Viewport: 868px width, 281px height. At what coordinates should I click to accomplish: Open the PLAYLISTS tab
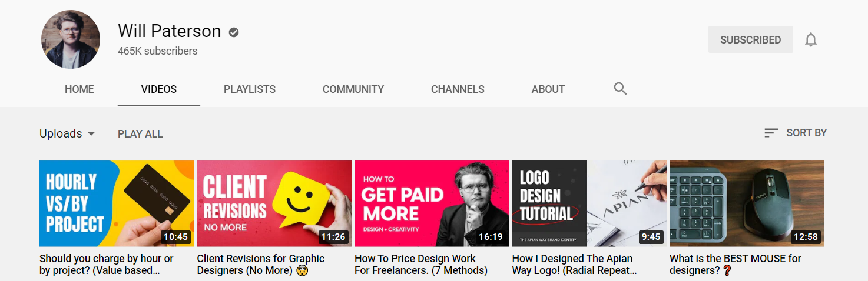coord(250,89)
